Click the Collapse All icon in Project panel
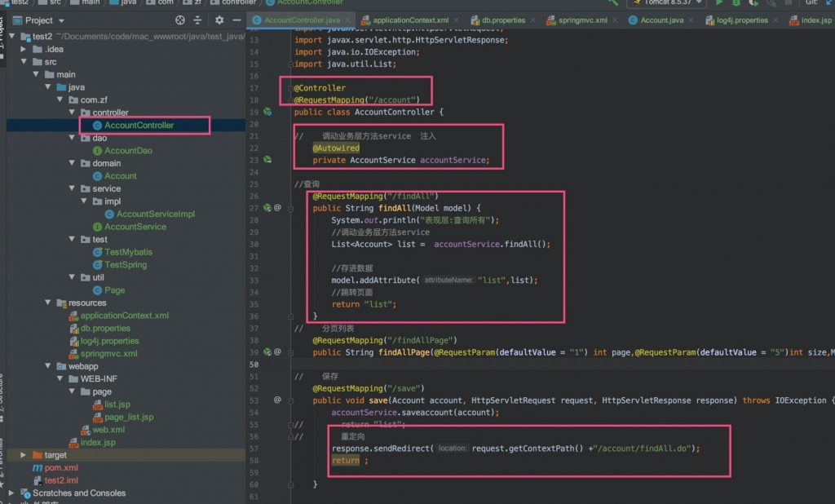 pos(198,20)
